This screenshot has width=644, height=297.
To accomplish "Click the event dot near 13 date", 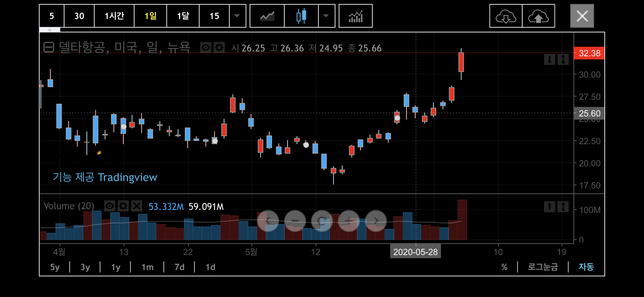I will (x=124, y=127).
